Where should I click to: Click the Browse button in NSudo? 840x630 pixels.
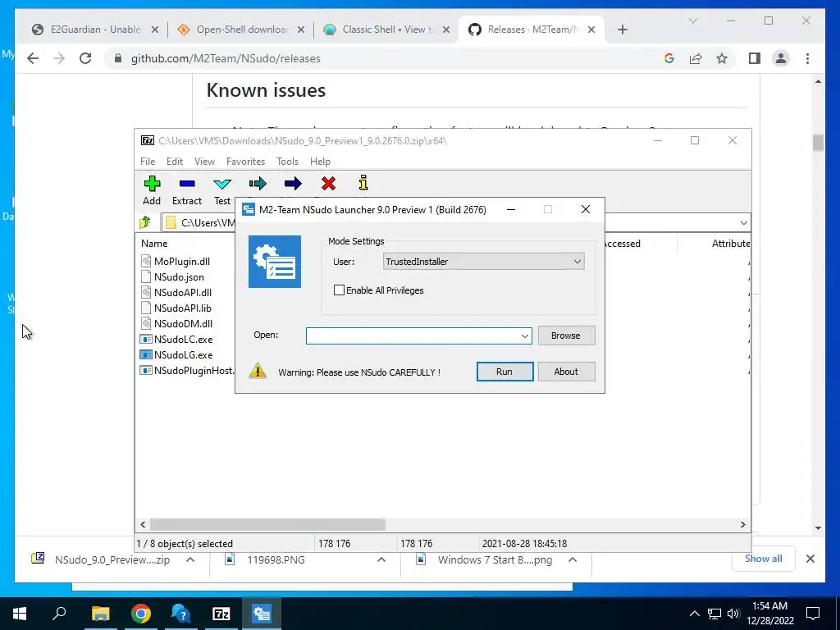pyautogui.click(x=566, y=336)
